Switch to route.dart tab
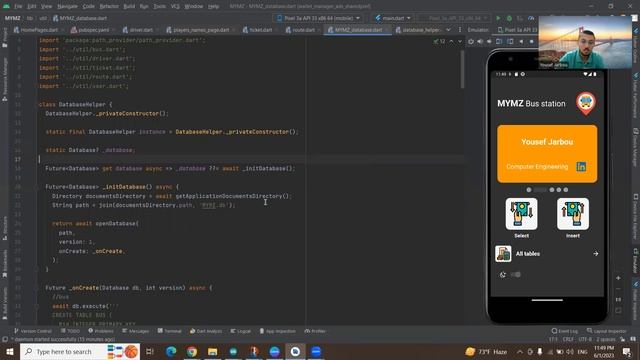This screenshot has width=640, height=360. pos(303,30)
